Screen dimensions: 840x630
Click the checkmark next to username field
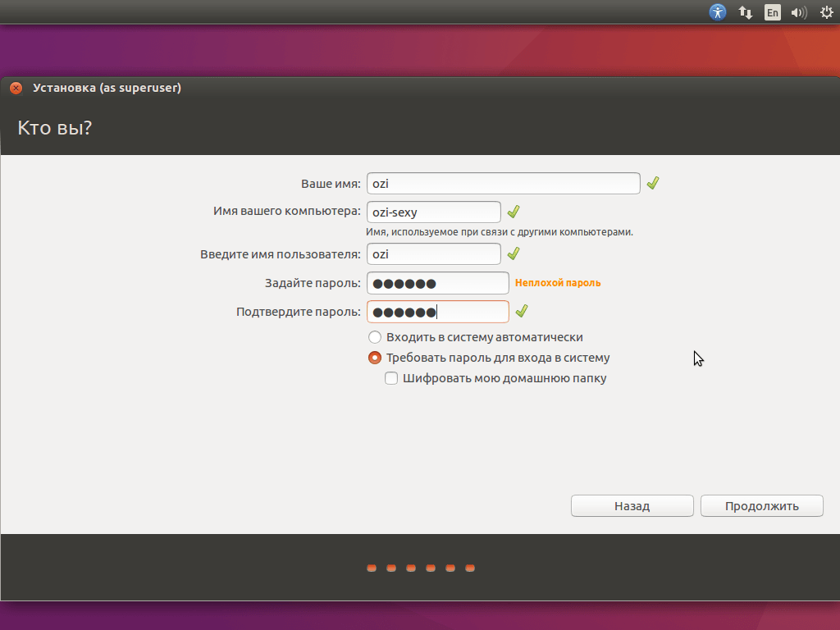(514, 254)
